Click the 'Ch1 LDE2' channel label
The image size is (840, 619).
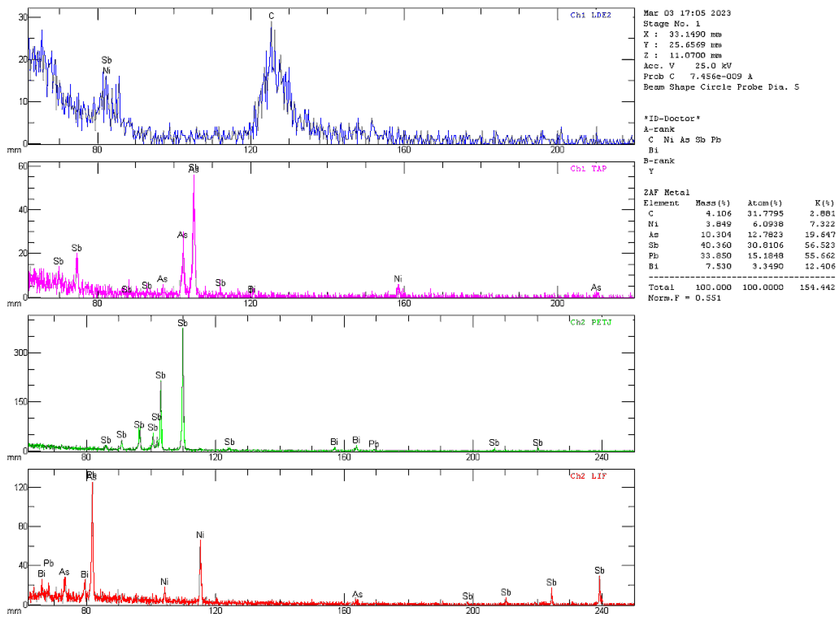coord(590,15)
